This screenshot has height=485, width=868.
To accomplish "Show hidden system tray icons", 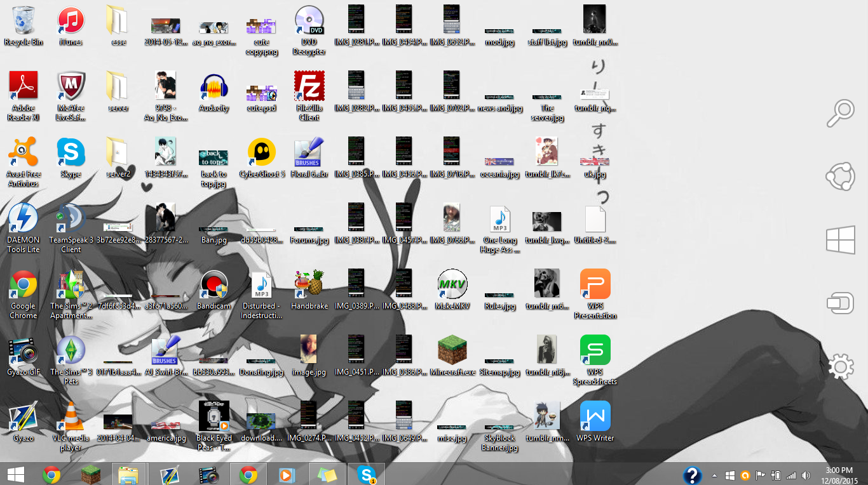I will 715,475.
